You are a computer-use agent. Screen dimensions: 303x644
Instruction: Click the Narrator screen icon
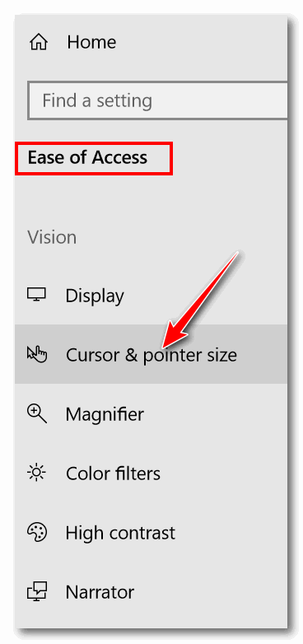tap(37, 592)
